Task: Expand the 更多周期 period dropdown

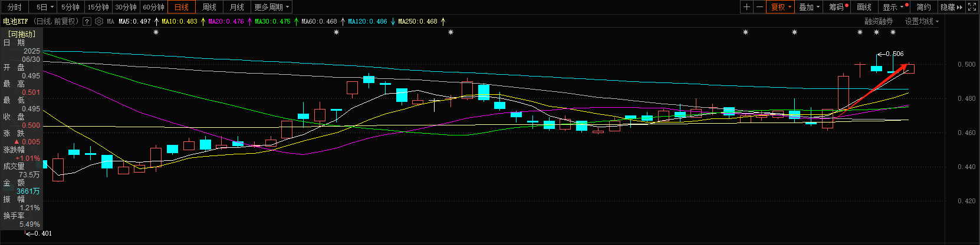Action: [271, 7]
